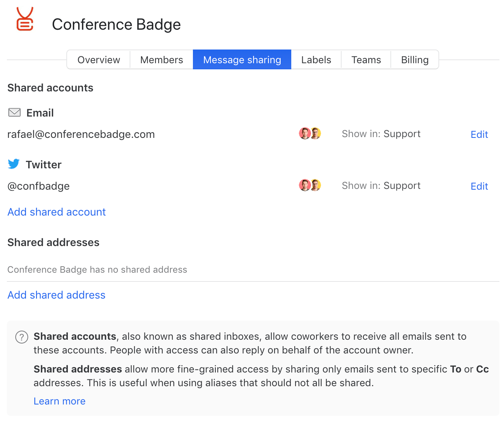Viewport: 504px width, 422px height.
Task: Go to the Labels tab
Action: click(x=316, y=60)
